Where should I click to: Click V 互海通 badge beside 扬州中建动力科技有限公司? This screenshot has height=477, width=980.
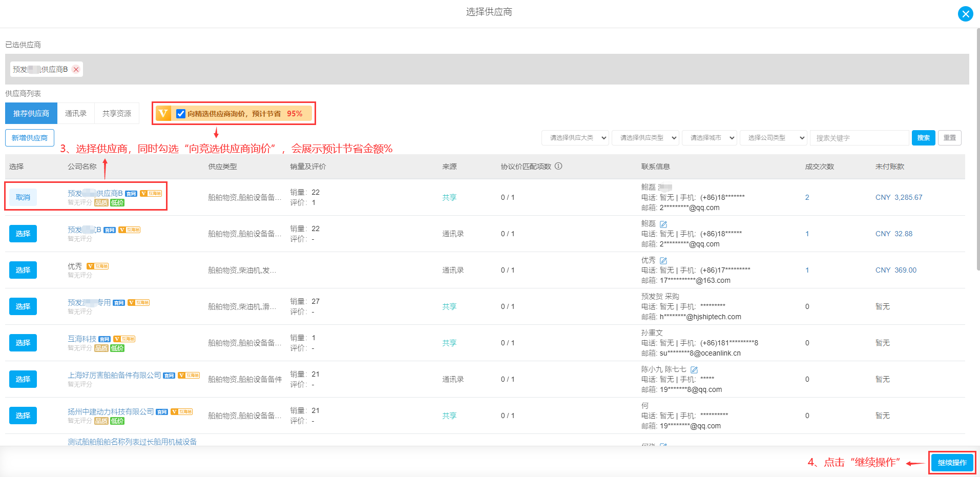pos(181,411)
